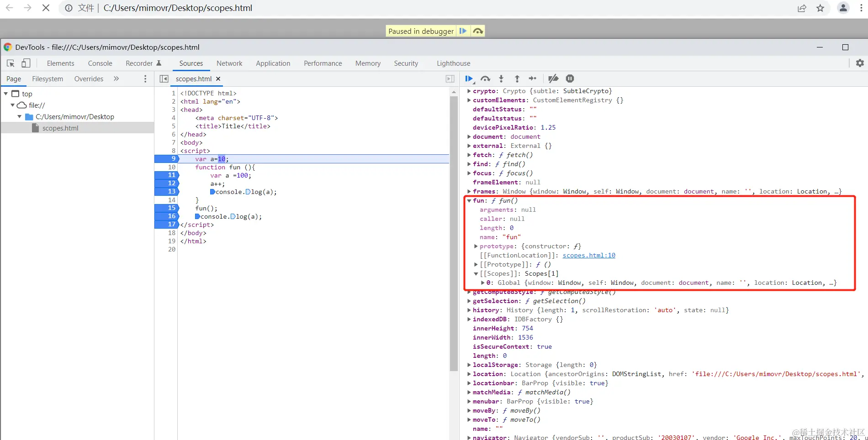Toggle the device toolbar icon
Image resolution: width=868 pixels, height=440 pixels.
(26, 63)
